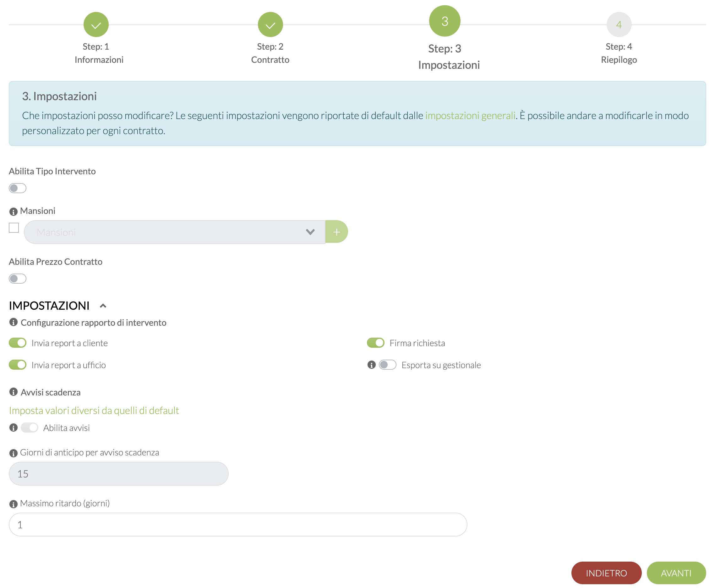Screen dimensions: 715x588
Task: Click info icon beside Massimo ritardo (giorni)
Action: click(13, 504)
